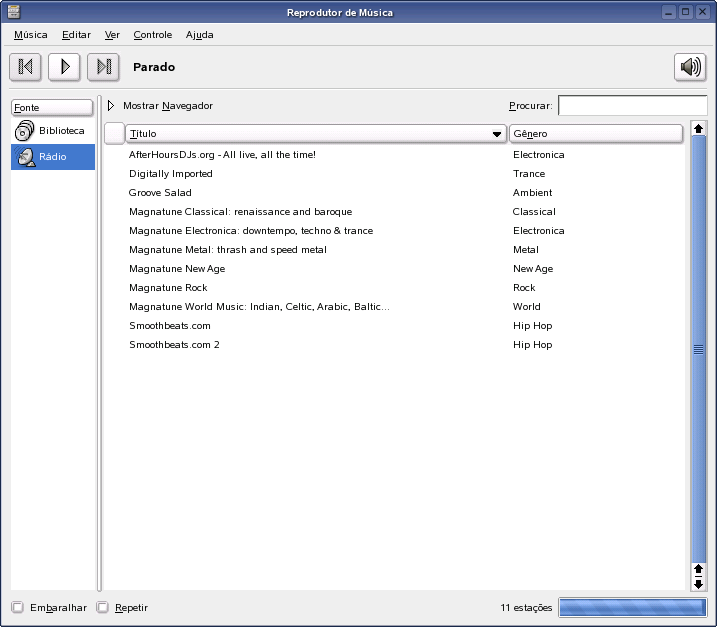Click the Procurar search field
717x627 pixels.
[632, 106]
